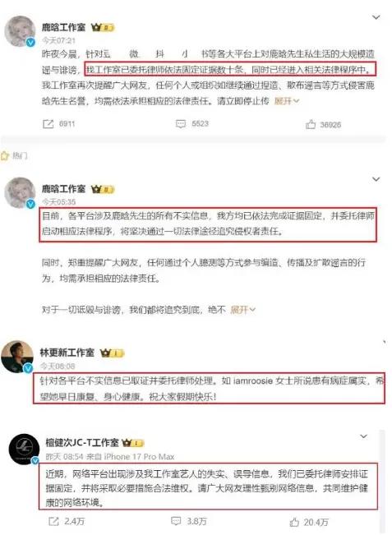Open the second post's chevron menu
The height and width of the screenshot is (535, 392).
376,179
